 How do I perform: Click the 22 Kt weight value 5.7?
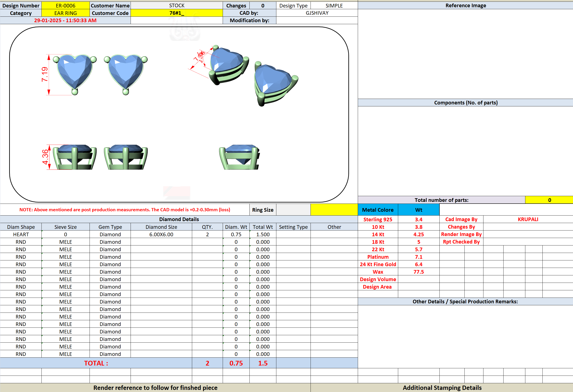419,249
